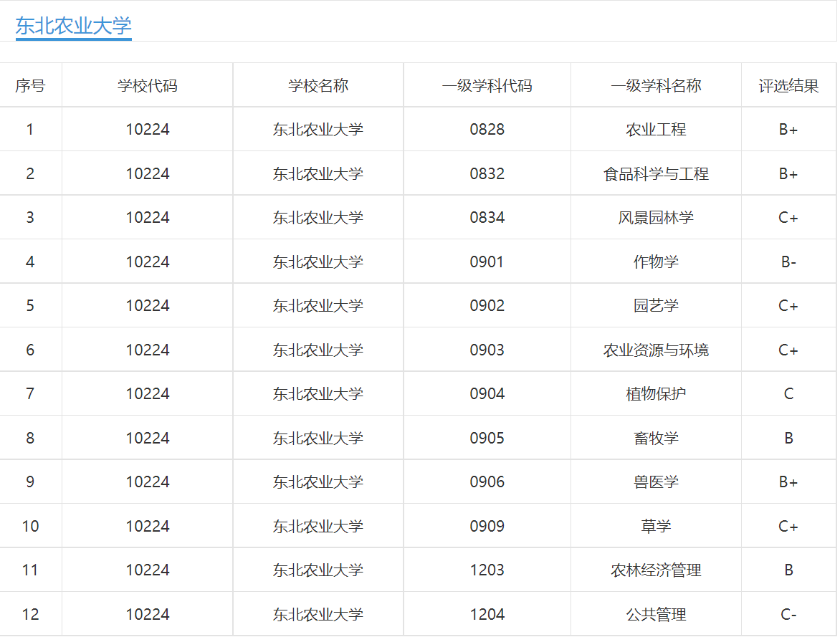Click the B+ result for 兽医学
Image resolution: width=840 pixels, height=637 pixels.
pos(788,482)
